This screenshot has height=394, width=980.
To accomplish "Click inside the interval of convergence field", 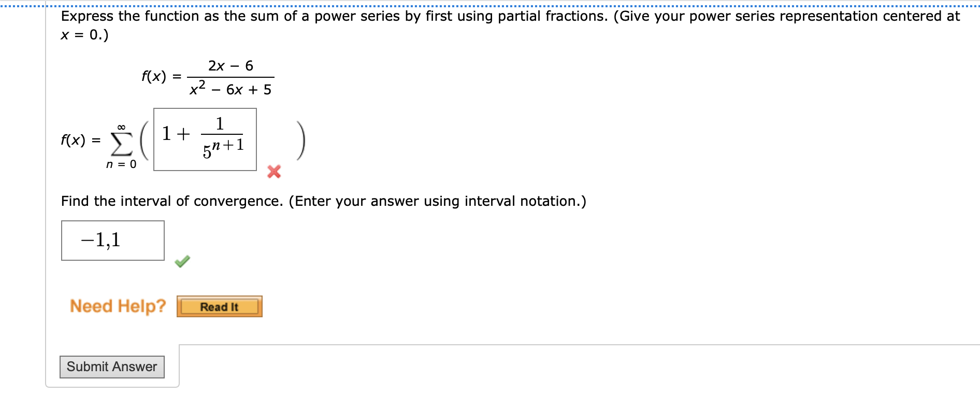I will [112, 240].
